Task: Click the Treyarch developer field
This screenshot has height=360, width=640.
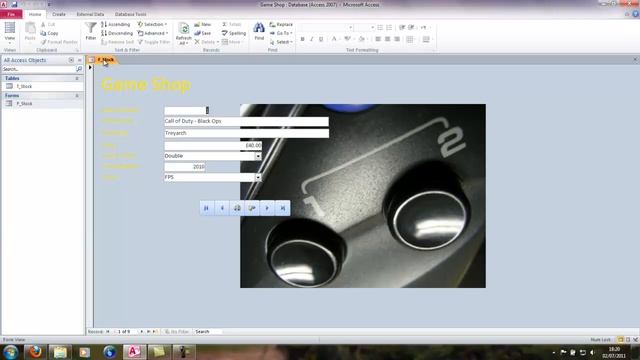Action: tap(246, 133)
